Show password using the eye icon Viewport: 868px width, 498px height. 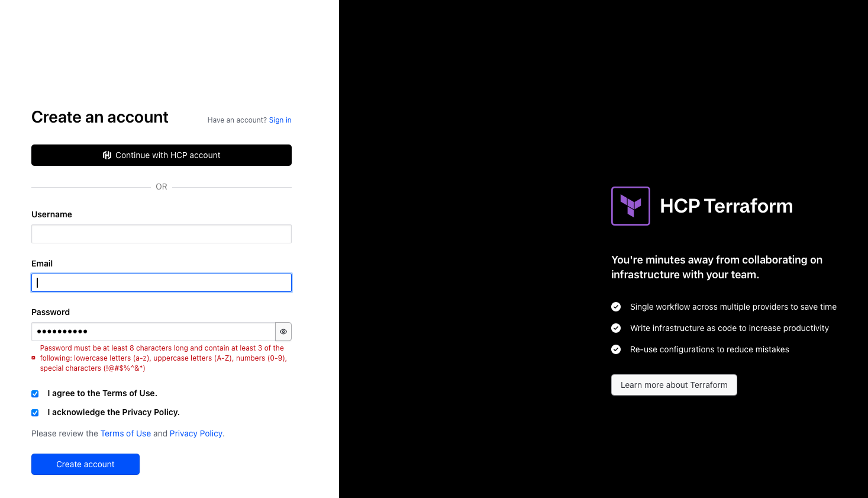click(283, 332)
